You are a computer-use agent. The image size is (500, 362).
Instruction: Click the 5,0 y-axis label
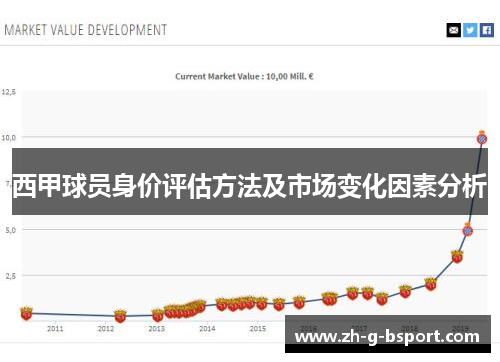[x=11, y=230]
